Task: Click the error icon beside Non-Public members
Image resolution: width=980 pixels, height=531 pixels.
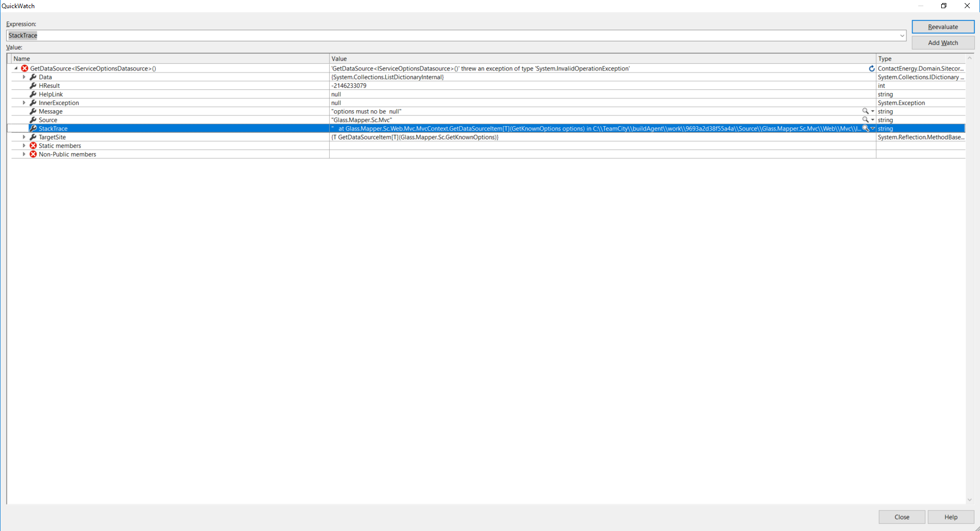Action: pos(33,154)
